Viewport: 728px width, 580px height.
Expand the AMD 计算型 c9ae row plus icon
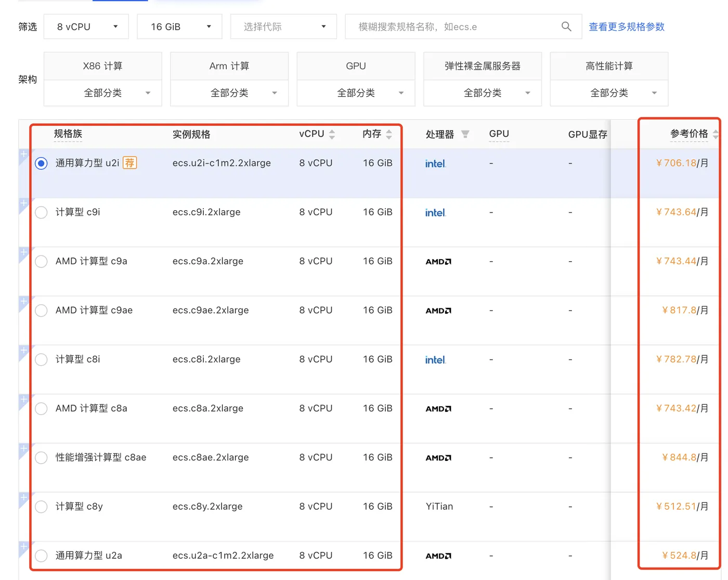coord(23,301)
